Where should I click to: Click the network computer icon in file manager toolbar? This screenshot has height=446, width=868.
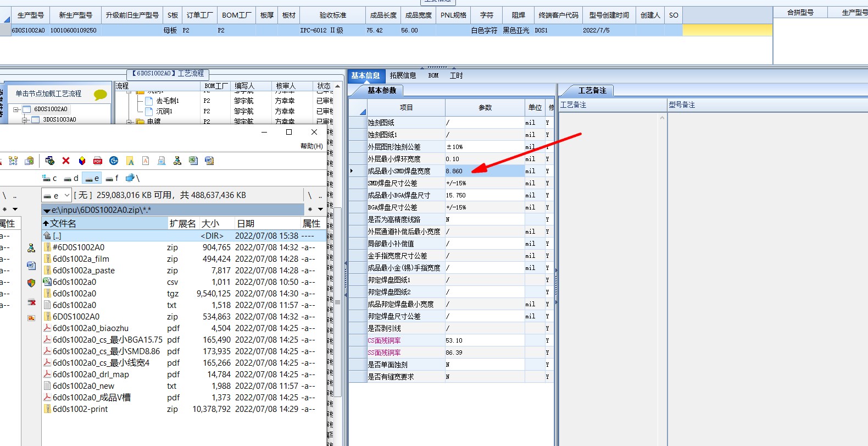point(50,161)
